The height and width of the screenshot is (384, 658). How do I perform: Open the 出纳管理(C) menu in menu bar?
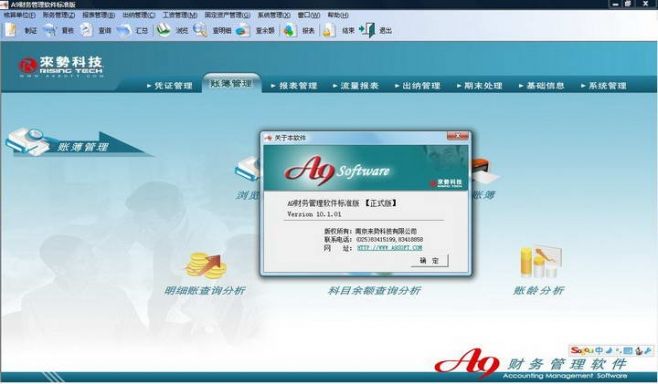click(x=138, y=15)
